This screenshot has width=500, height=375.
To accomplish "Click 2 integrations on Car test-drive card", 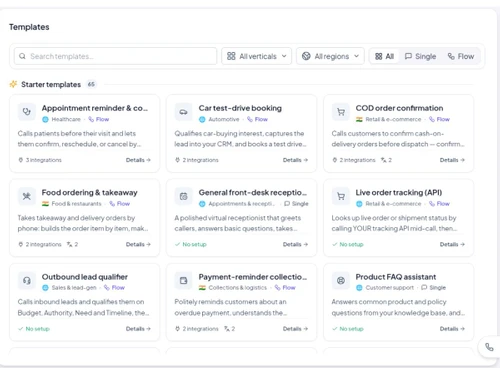I will click(197, 160).
